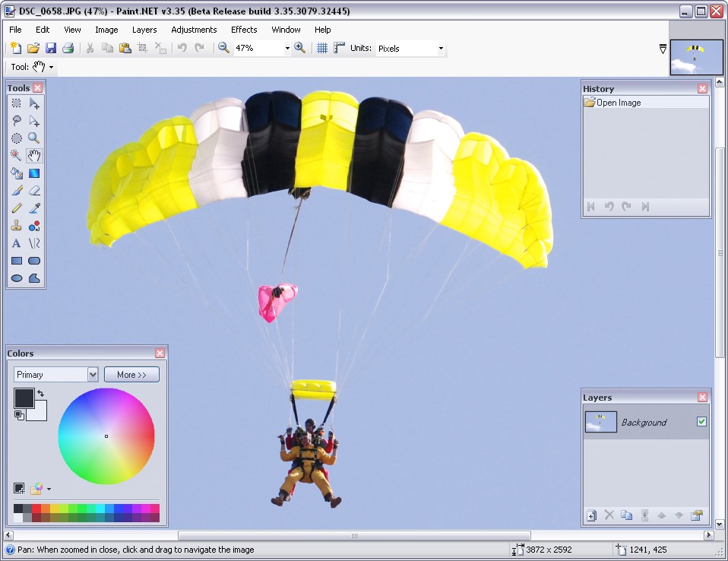The image size is (728, 561).
Task: Toggle Background layer visibility checkbox
Action: (x=701, y=422)
